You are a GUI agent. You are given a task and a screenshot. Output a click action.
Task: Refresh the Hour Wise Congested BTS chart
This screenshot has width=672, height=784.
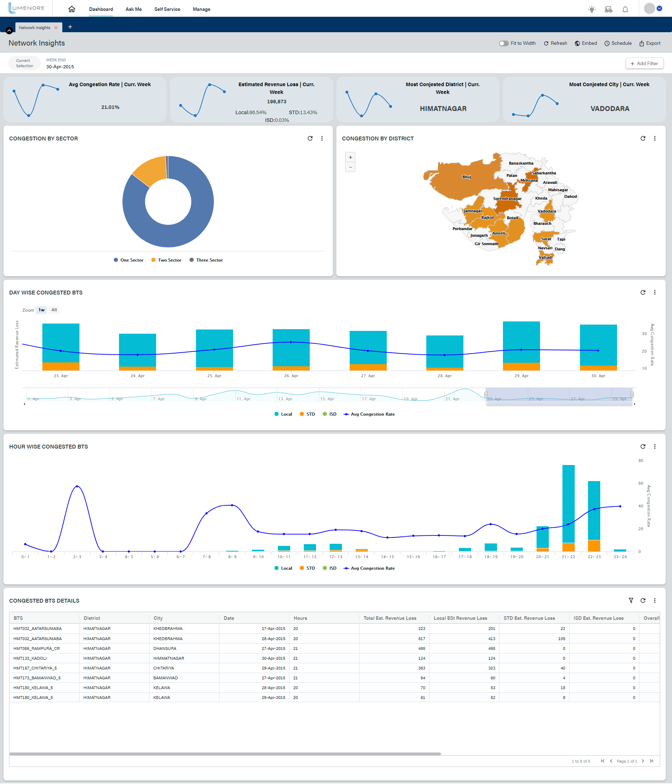tap(643, 446)
